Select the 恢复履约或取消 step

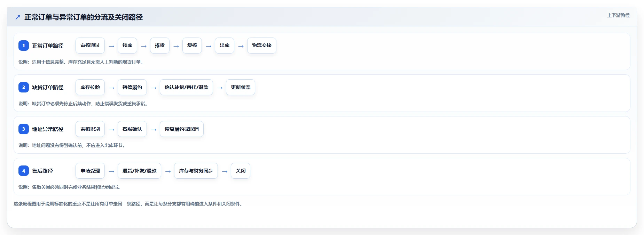[182, 129]
